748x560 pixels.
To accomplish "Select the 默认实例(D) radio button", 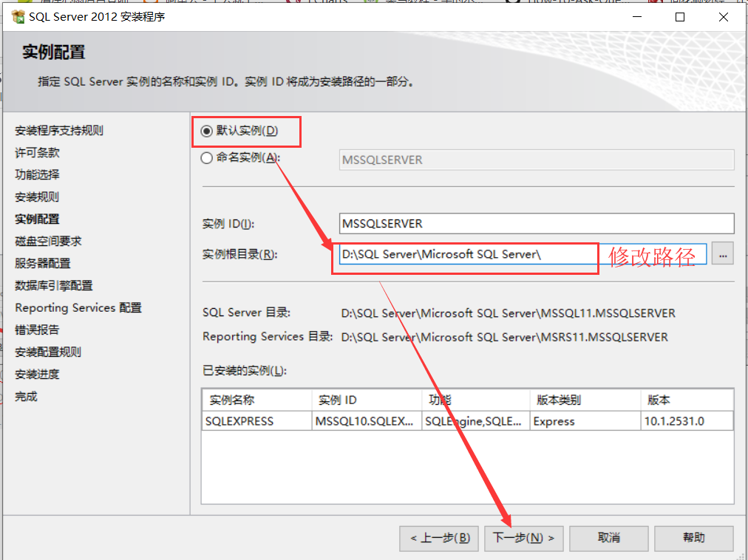I will 206,131.
